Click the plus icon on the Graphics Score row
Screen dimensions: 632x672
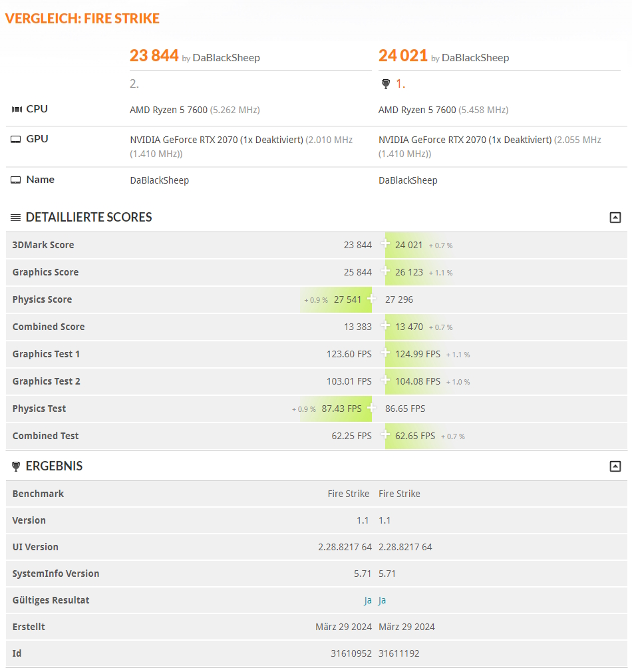pyautogui.click(x=385, y=271)
